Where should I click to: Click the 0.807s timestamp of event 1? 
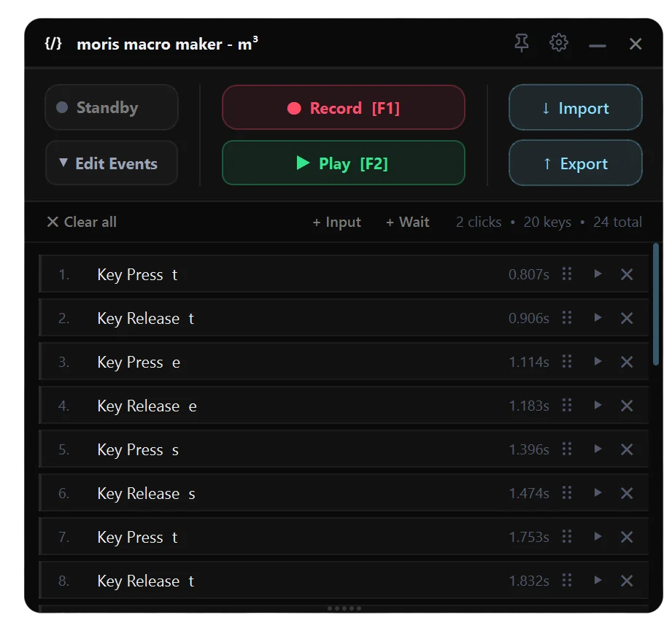[x=529, y=274]
